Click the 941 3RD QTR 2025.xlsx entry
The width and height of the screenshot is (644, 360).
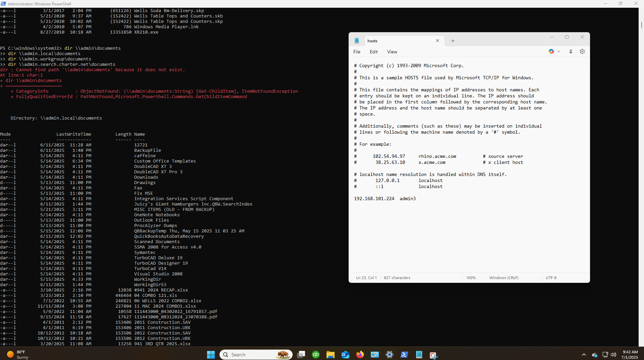coord(162,344)
